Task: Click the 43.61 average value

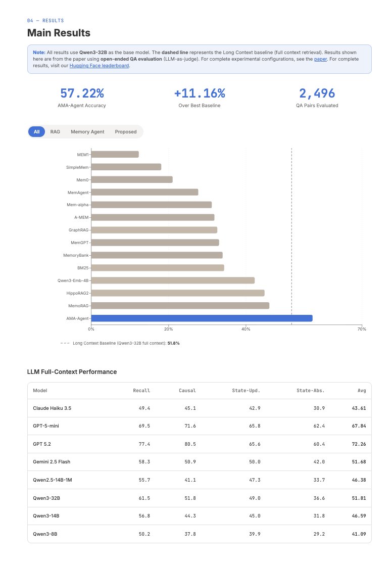Action: pyautogui.click(x=359, y=408)
